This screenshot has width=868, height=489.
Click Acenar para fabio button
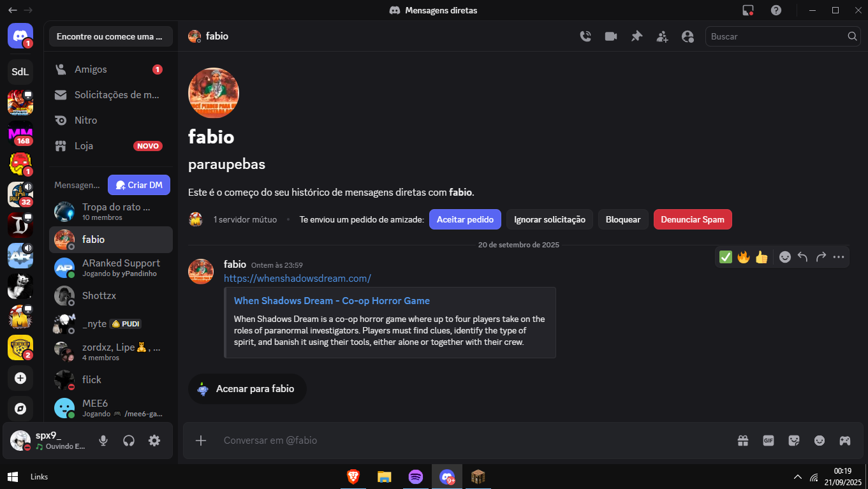247,388
